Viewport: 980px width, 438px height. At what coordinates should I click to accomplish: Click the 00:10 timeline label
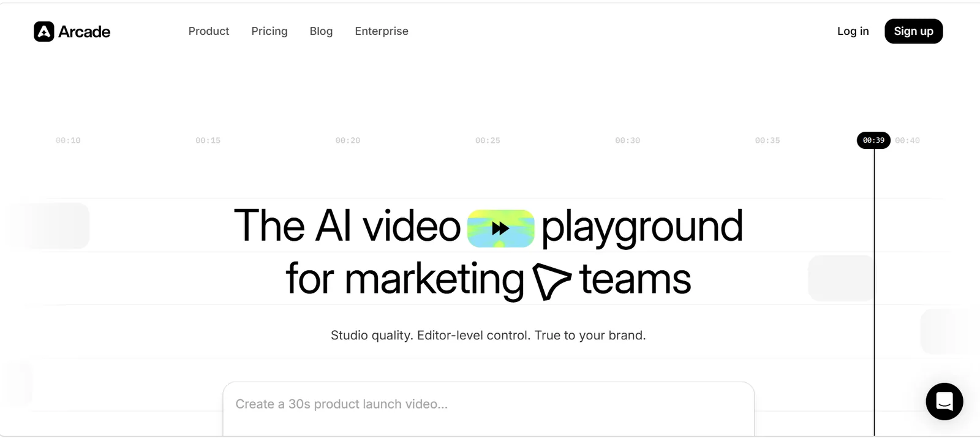(x=68, y=140)
